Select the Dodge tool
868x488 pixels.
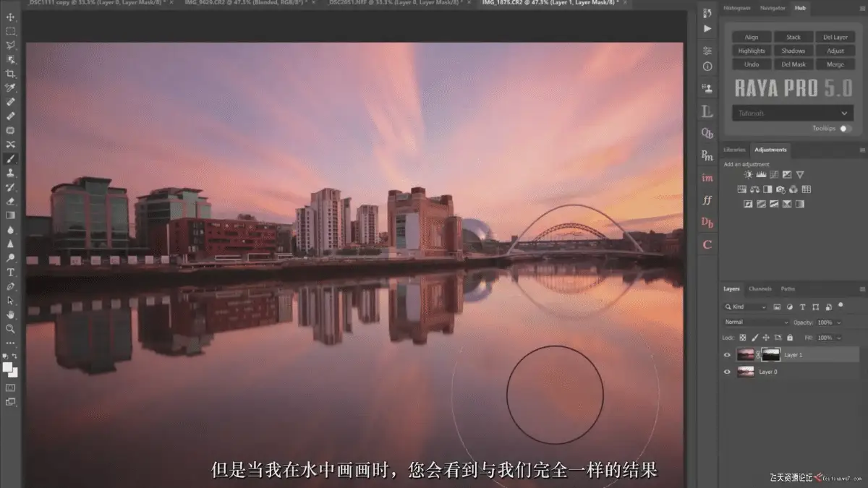(x=11, y=257)
